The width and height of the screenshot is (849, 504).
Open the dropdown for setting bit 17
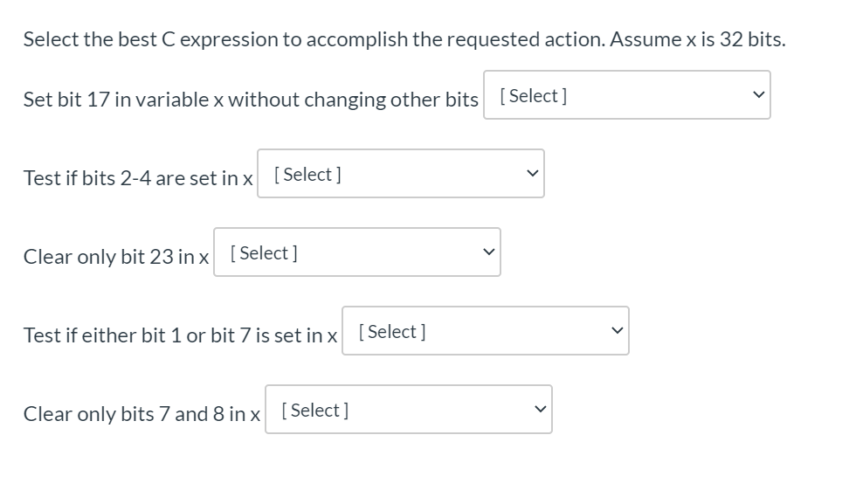click(x=626, y=95)
